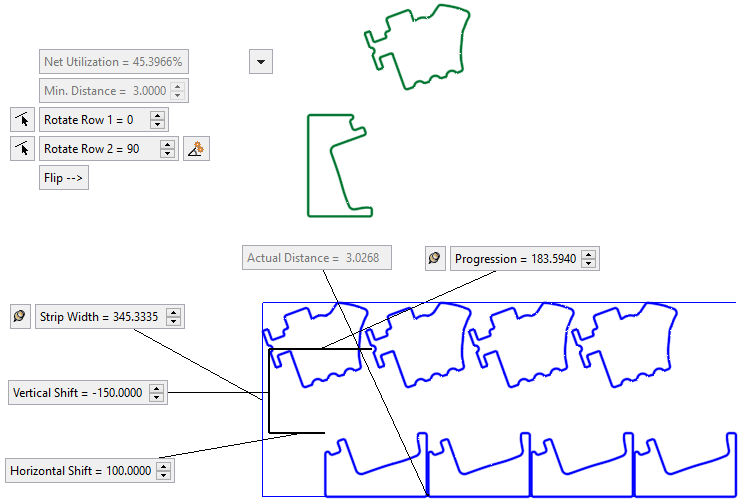745x504 pixels.
Task: Increase the Horizontal Shift value with up arrow
Action: tap(163, 466)
